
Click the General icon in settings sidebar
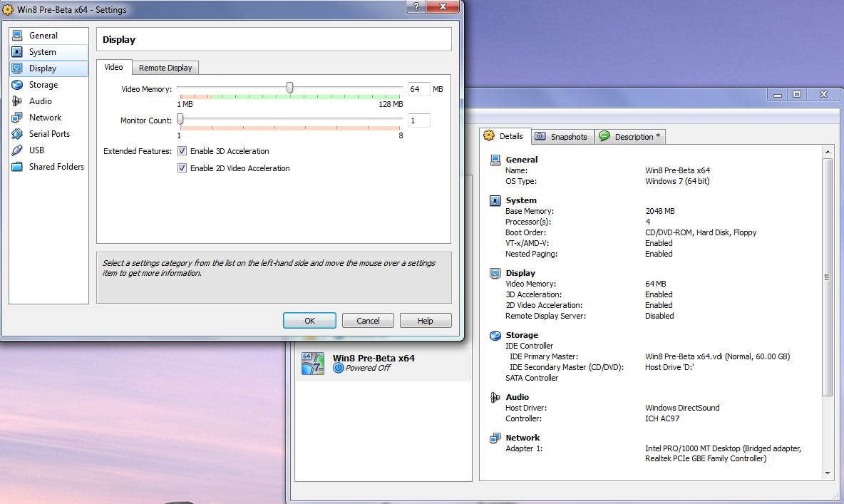pos(17,36)
